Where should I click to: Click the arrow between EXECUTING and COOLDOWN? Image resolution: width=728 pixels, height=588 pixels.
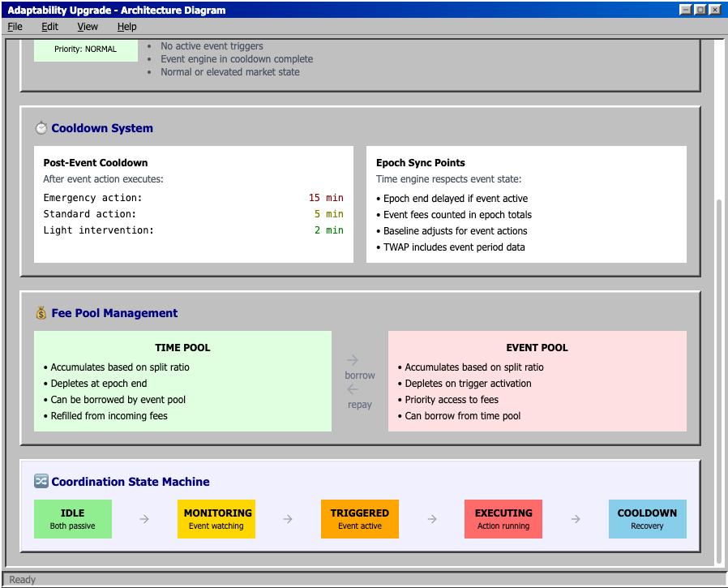[576, 519]
